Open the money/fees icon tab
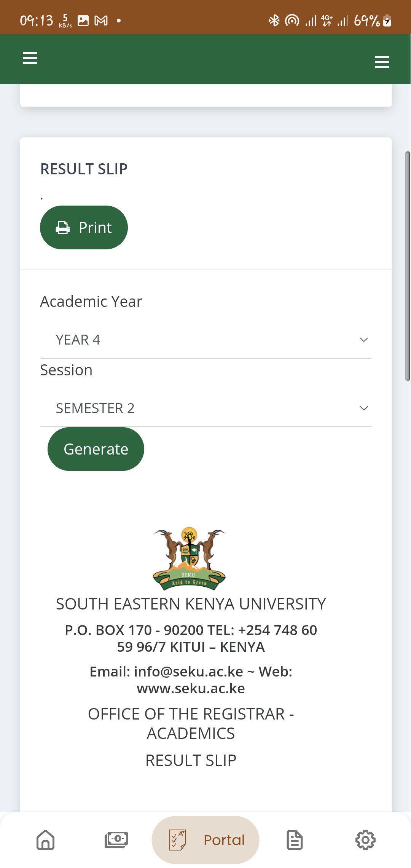Screen dimensions: 411x868 pos(116,840)
